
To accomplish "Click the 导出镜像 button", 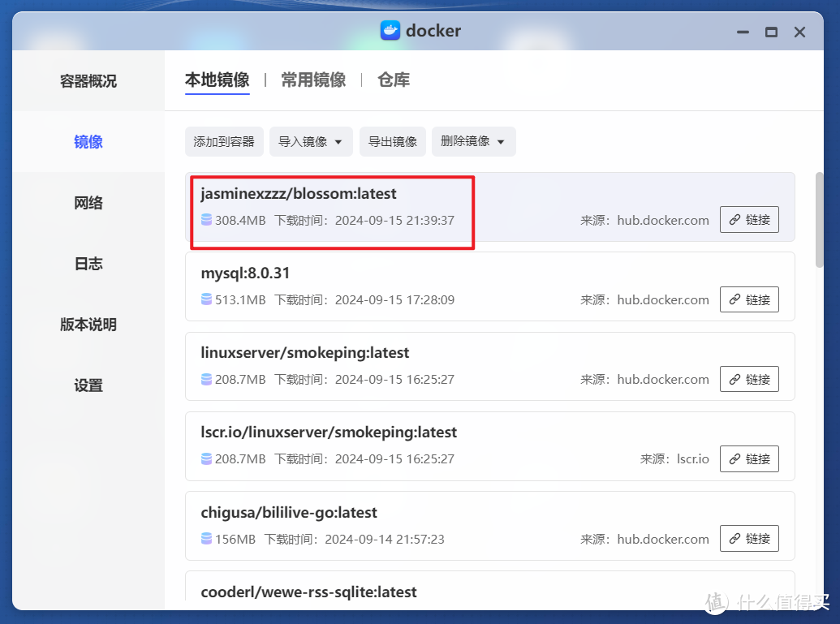I will pyautogui.click(x=392, y=141).
